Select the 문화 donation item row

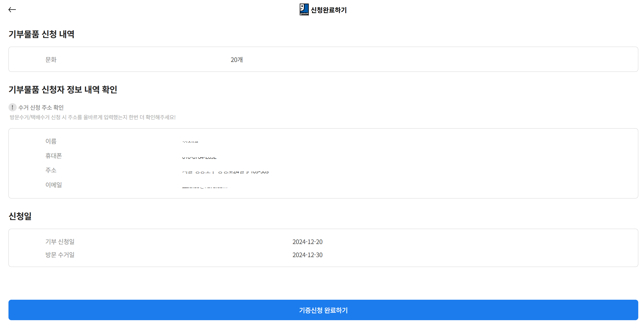(x=51, y=60)
